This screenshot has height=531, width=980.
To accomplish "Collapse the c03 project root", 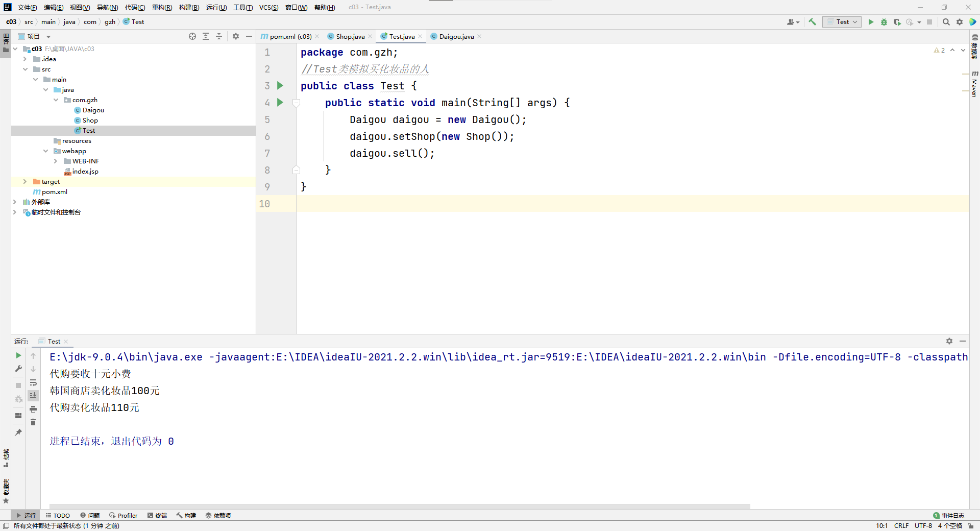I will pyautogui.click(x=15, y=49).
